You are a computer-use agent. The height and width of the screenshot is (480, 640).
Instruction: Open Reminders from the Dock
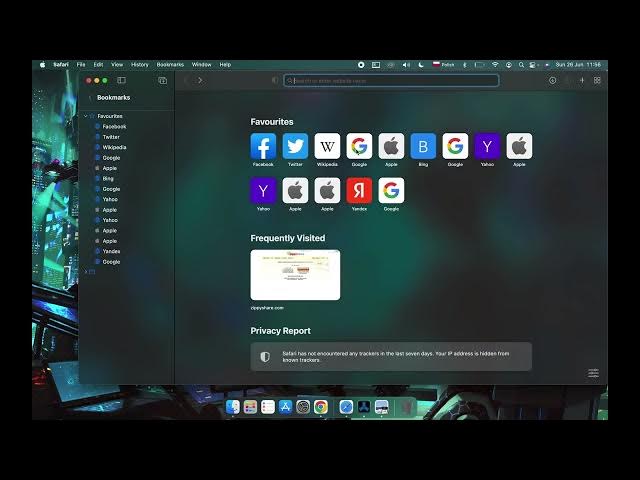268,407
